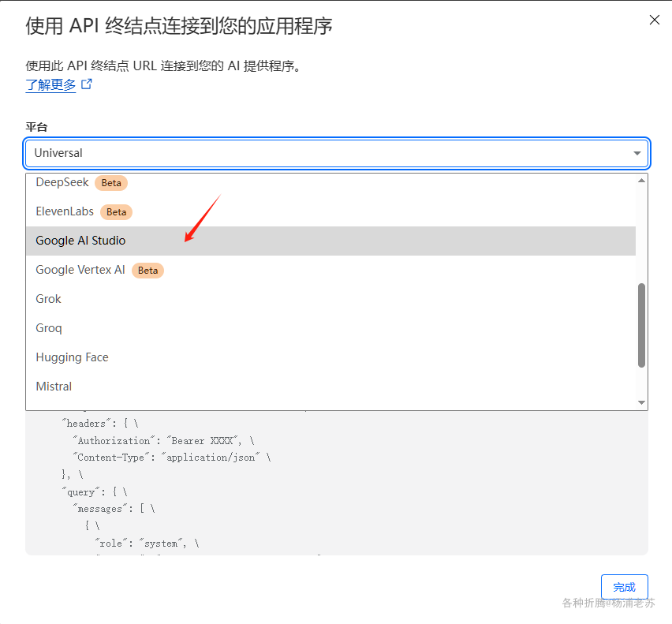The width and height of the screenshot is (672, 624).
Task: Click the list scrollbar up arrow
Action: 641,181
